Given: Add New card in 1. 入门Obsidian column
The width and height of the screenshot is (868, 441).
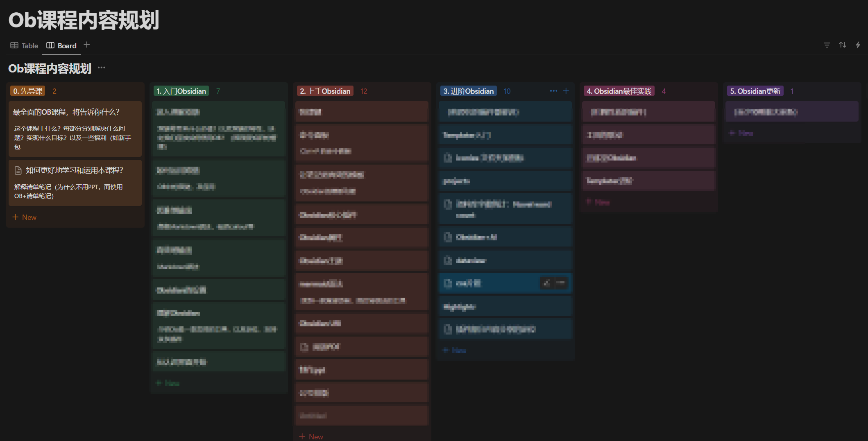Looking at the screenshot, I should point(168,383).
